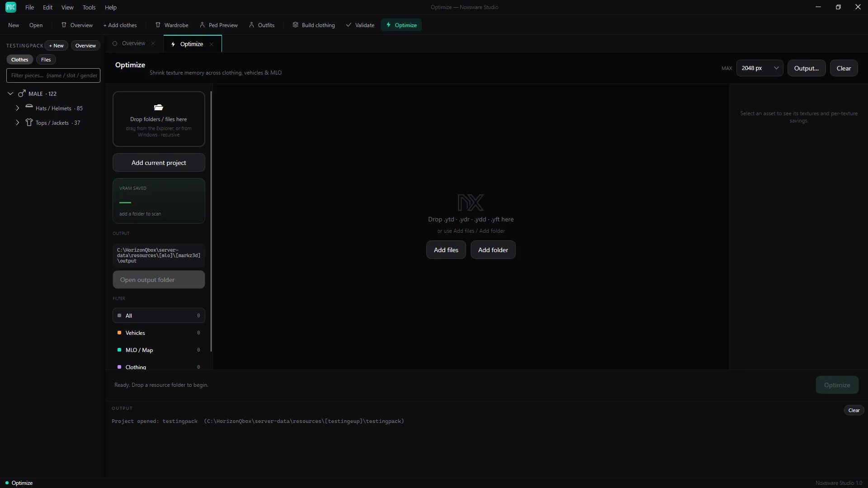Click Build clothing in the toolbar

coord(314,25)
